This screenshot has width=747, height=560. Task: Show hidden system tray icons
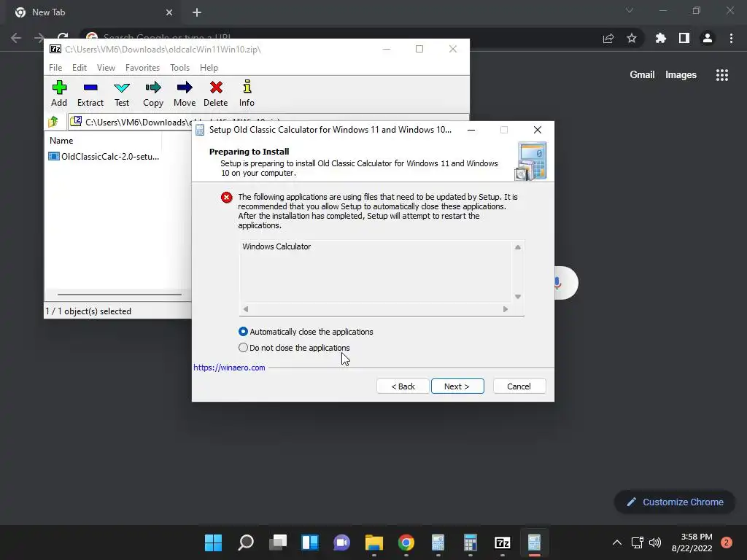tap(616, 542)
